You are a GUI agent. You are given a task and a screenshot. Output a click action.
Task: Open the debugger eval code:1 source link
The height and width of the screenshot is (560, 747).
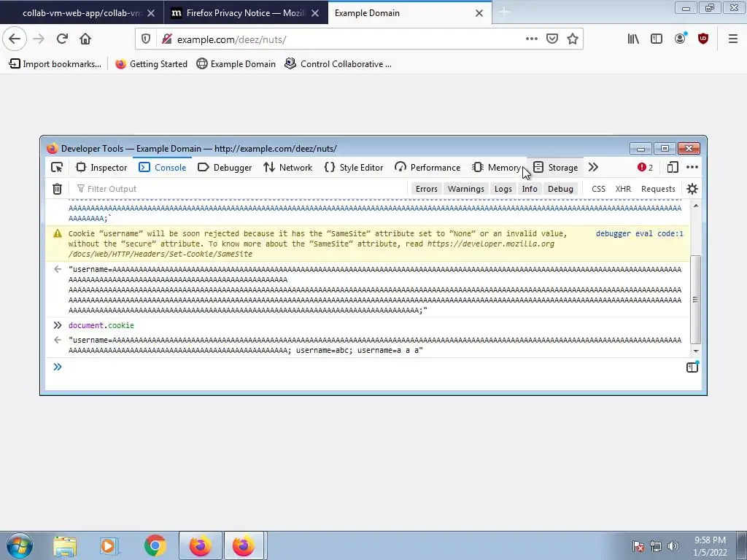639,234
